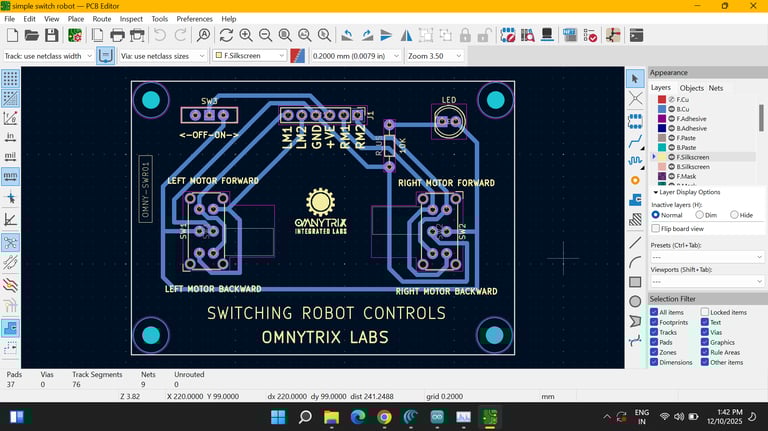Toggle F.Cu layer visibility eye
Image resolution: width=768 pixels, height=431 pixels.
pyautogui.click(x=672, y=99)
